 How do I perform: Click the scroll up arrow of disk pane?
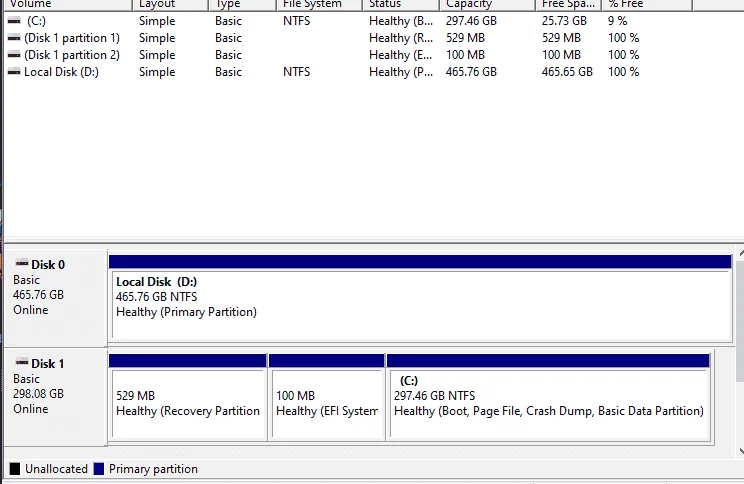pos(740,255)
